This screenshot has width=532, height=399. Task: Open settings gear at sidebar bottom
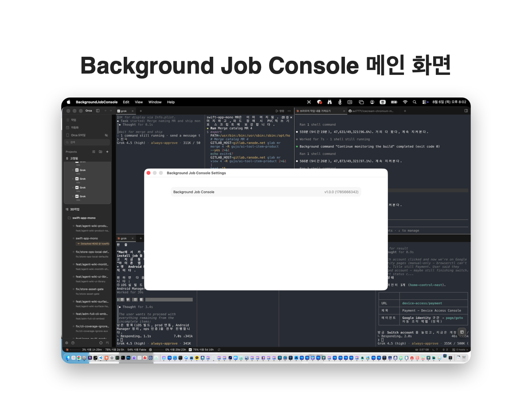[x=67, y=343]
